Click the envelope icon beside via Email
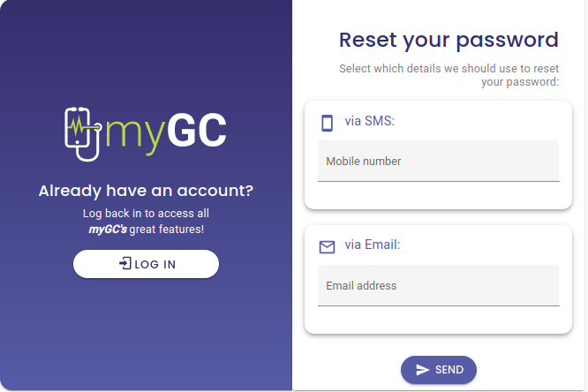The image size is (588, 392). click(327, 247)
